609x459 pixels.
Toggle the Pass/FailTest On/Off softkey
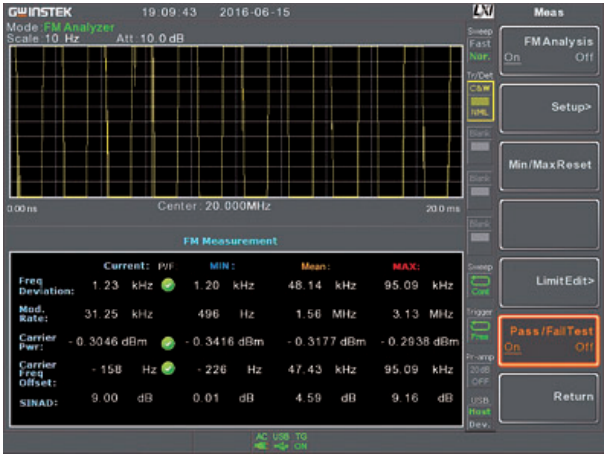[x=549, y=341]
